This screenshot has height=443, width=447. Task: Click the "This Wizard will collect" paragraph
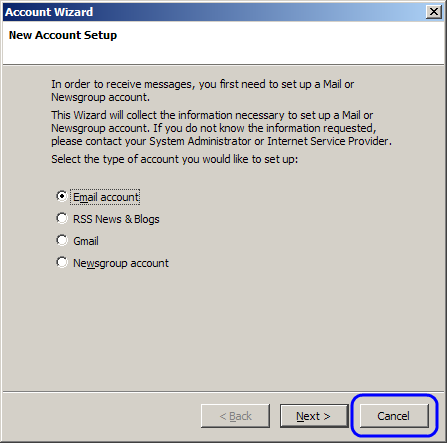coord(221,128)
